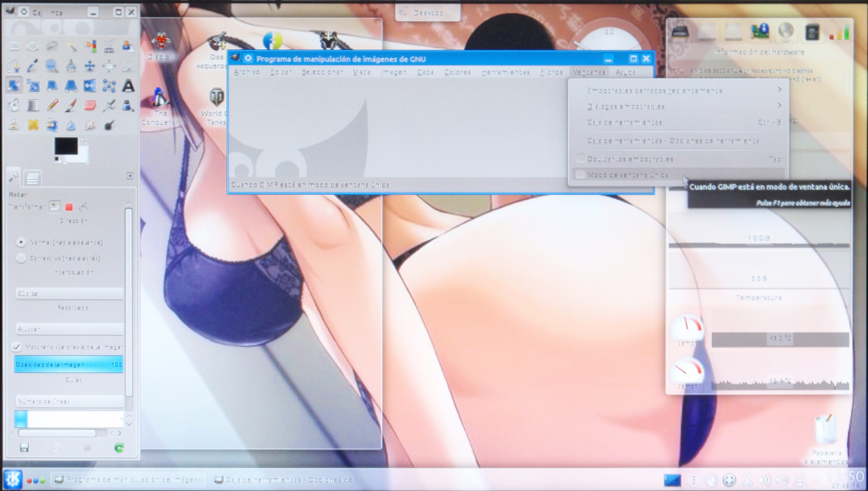This screenshot has width=868, height=491.
Task: Select the Smudge tool
Action: pos(90,126)
